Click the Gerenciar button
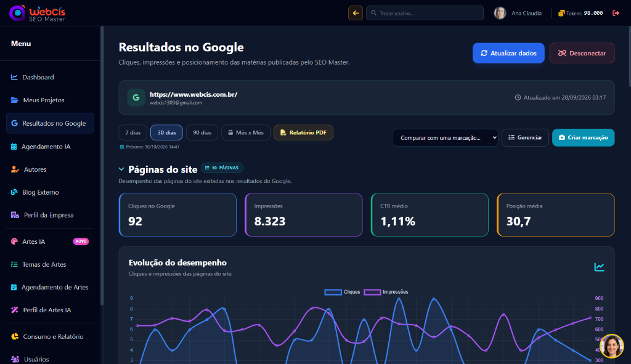This screenshot has width=631, height=364. click(525, 137)
